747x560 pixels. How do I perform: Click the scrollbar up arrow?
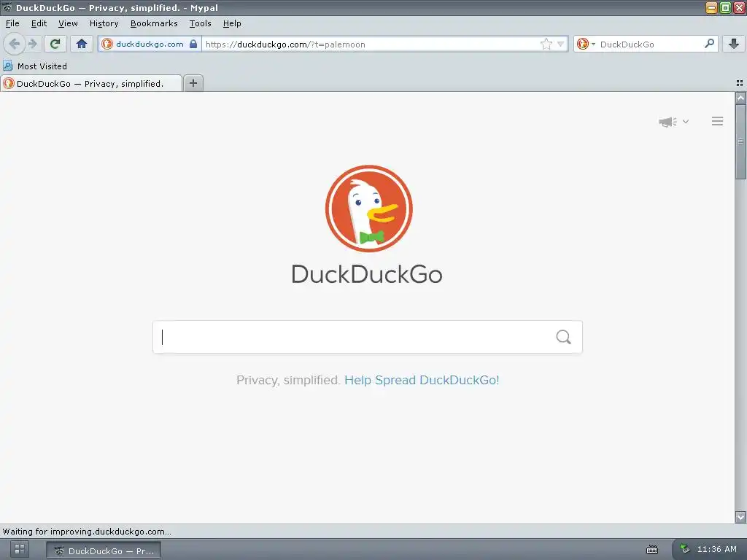[x=740, y=98]
